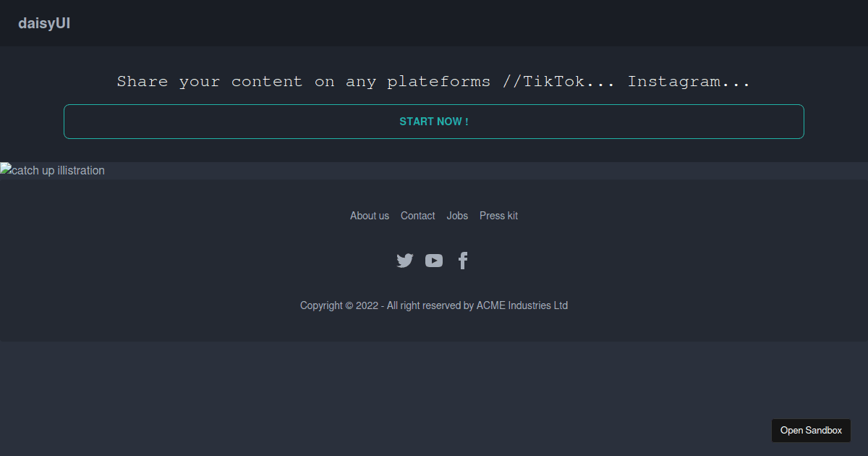
Task: Click the Jobs footer link
Action: (457, 216)
